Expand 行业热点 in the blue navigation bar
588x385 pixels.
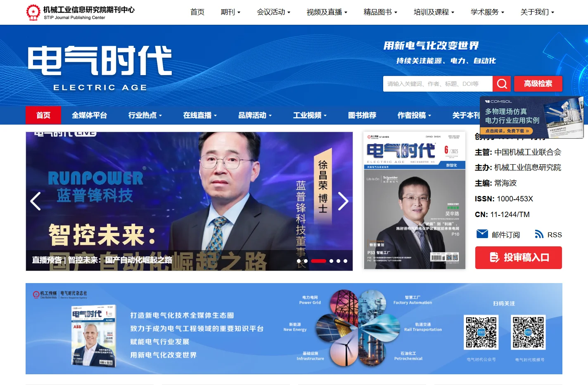145,115
